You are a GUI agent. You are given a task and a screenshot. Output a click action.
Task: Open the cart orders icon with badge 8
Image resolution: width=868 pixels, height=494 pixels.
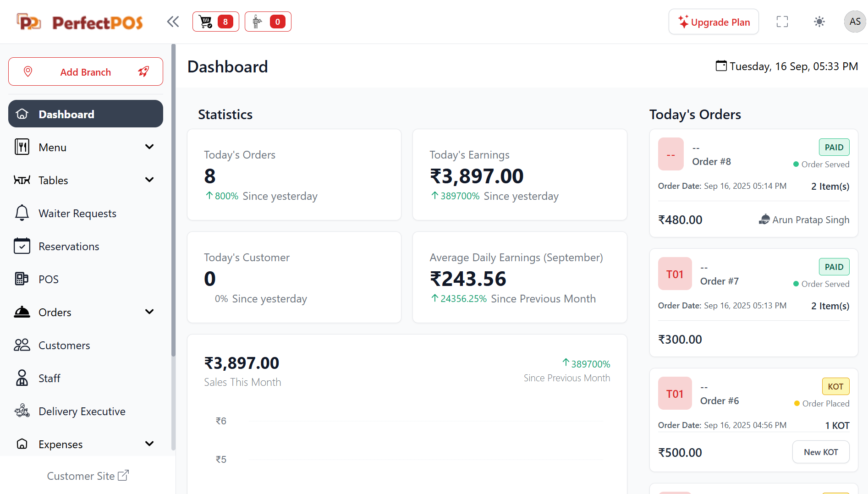point(215,22)
